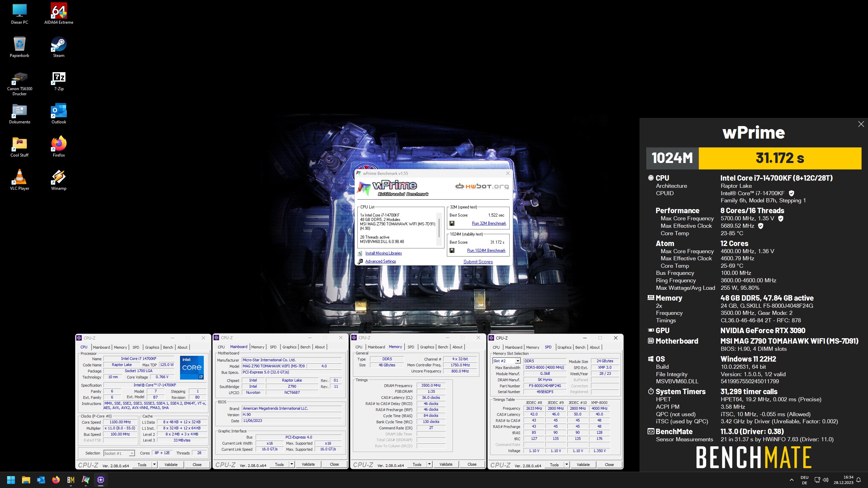Click the Intel Core i7 14700KF name field
This screenshot has height=488, width=868.
139,359
